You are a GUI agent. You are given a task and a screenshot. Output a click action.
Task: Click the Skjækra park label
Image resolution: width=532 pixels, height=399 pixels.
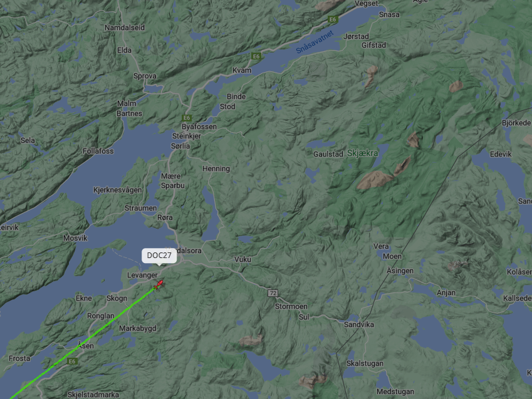pyautogui.click(x=362, y=153)
